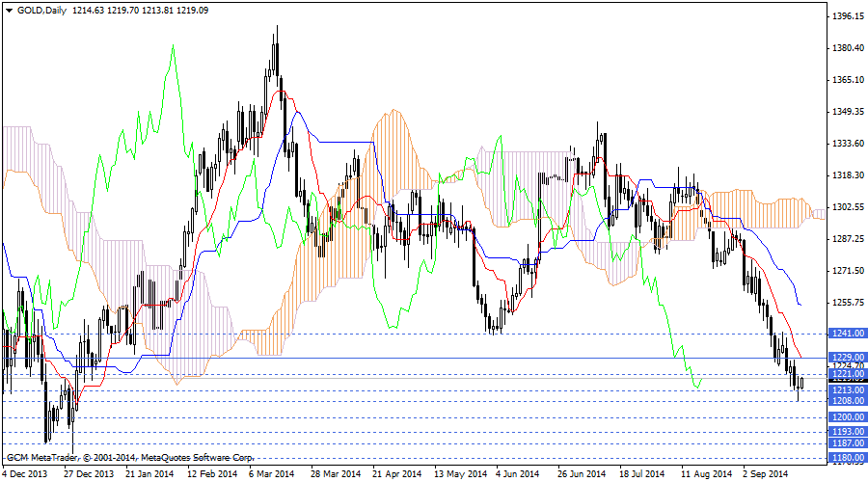
Task: Click the 4 Dec 2013 date label
Action: coord(25,474)
